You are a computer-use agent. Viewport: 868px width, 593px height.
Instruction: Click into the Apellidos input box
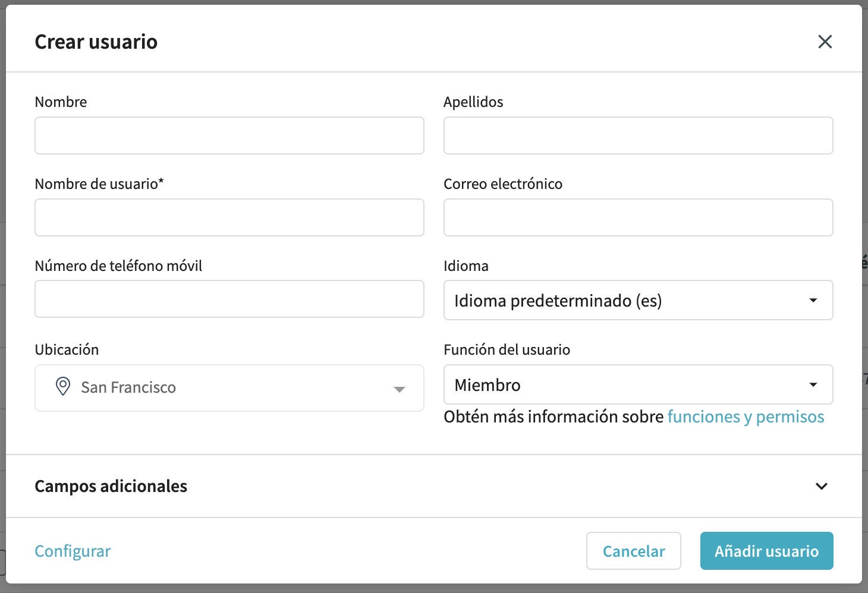[x=638, y=135]
